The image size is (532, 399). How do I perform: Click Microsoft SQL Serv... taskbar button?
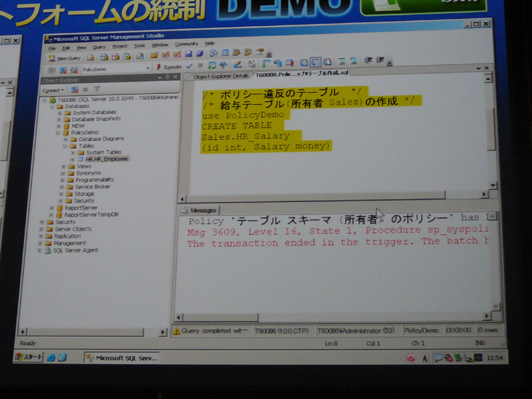pos(122,358)
